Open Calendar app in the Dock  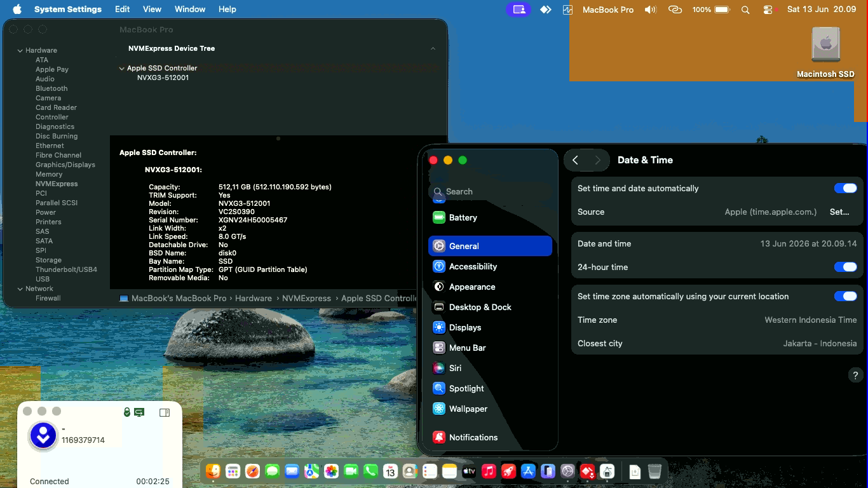390,471
